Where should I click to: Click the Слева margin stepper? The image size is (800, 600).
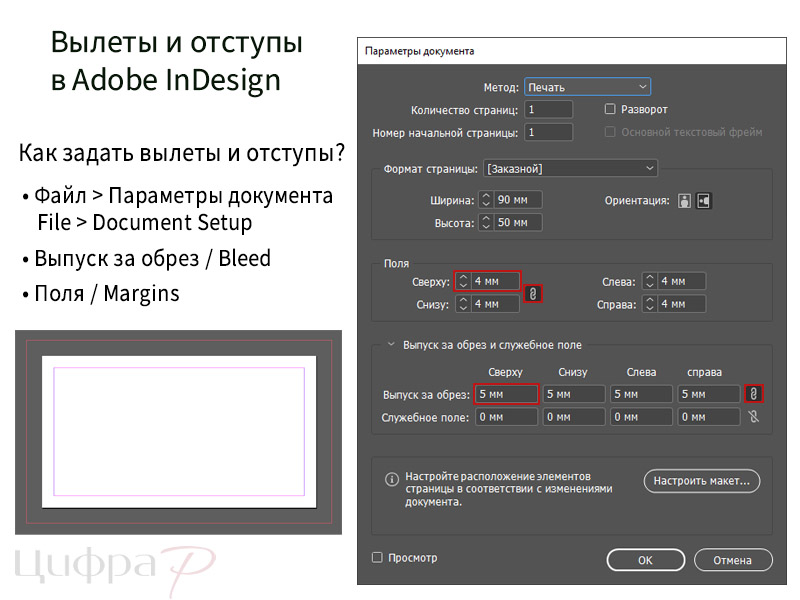coord(649,281)
